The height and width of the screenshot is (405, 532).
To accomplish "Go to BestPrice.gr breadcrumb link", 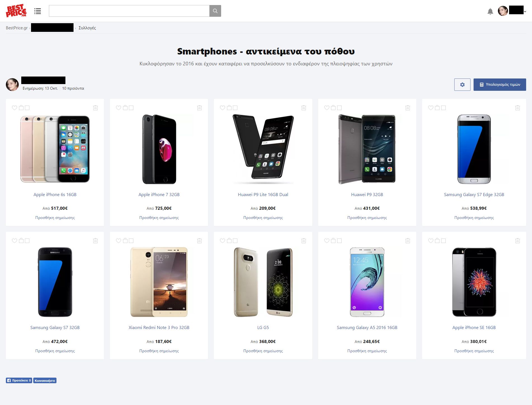I will pyautogui.click(x=17, y=28).
